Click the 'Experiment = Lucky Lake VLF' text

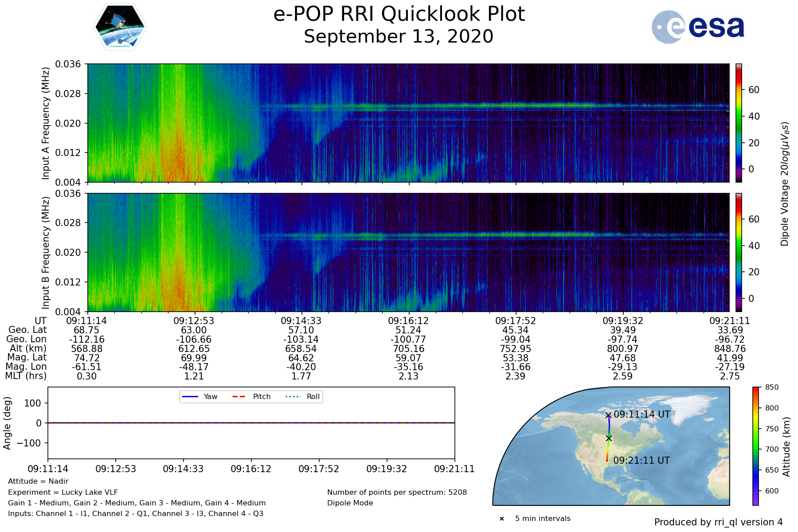(63, 492)
